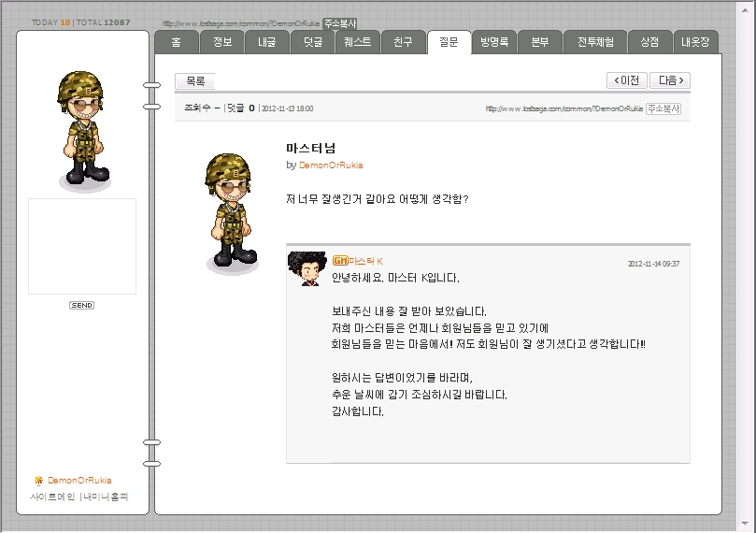Viewport: 756px width, 533px height.
Task: Go to the 상점 tab
Action: pyautogui.click(x=649, y=42)
